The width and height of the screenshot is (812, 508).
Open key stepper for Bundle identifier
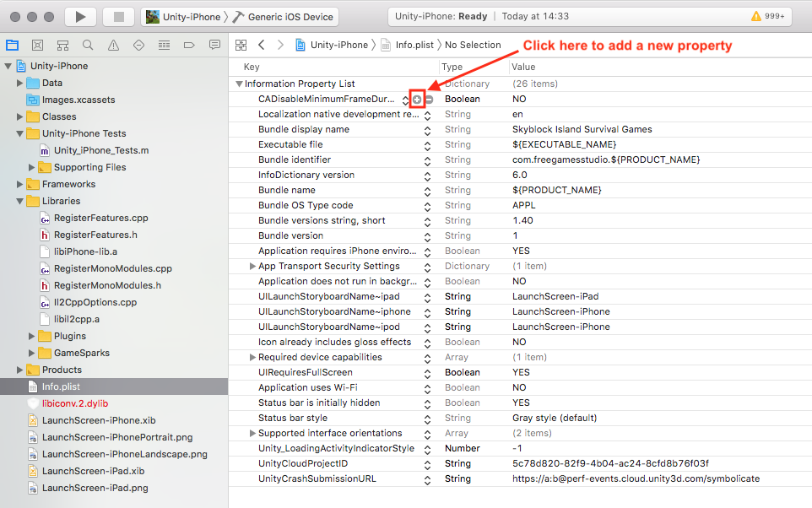[x=427, y=161]
